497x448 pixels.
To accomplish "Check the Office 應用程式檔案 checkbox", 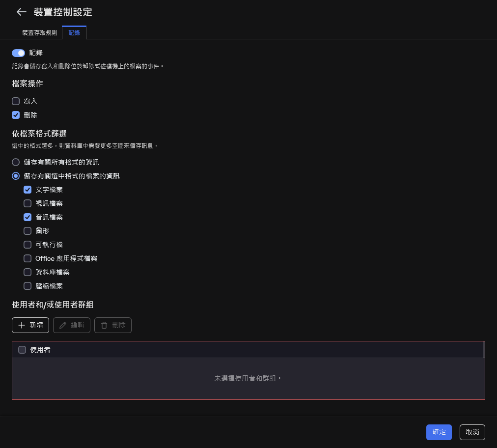I will pos(28,258).
